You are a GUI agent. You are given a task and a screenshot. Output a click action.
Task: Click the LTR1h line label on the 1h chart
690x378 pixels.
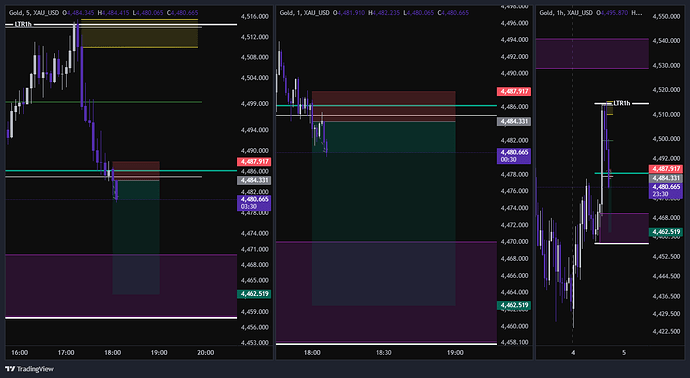pos(622,103)
